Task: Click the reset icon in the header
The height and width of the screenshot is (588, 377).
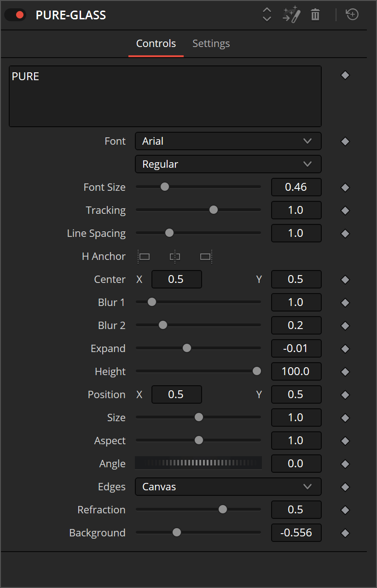Action: click(x=352, y=15)
